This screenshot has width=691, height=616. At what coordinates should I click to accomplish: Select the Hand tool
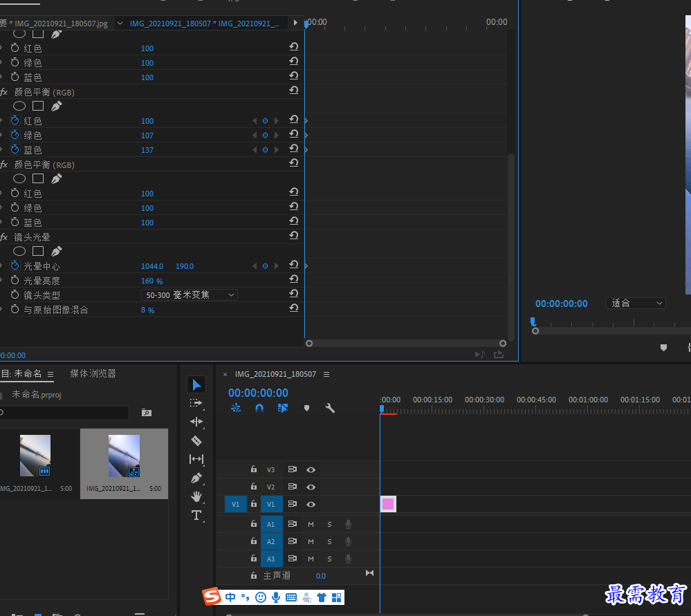pyautogui.click(x=196, y=496)
